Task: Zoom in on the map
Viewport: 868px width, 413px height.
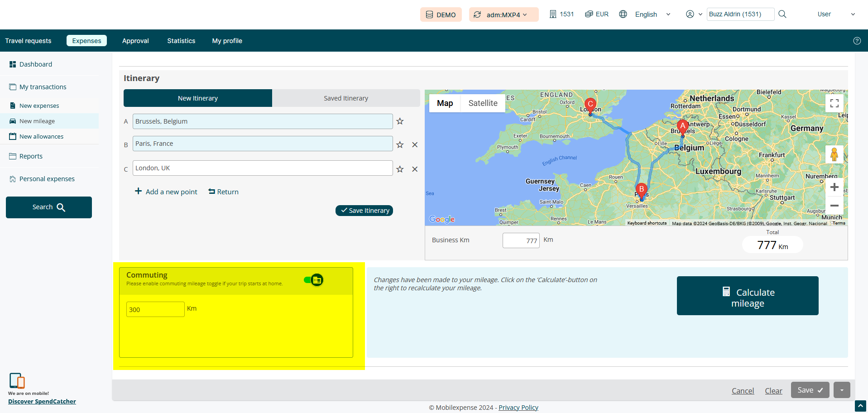Action: coord(834,187)
